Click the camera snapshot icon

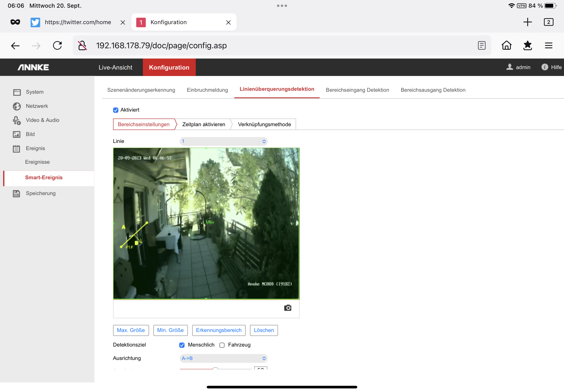(x=287, y=308)
